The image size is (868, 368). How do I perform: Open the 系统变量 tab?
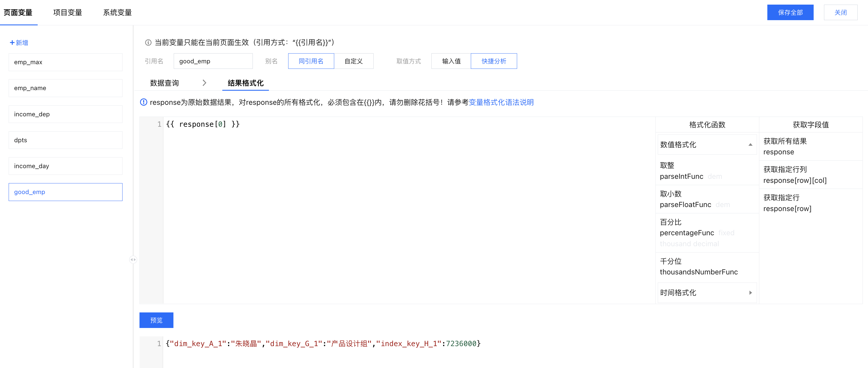tap(117, 12)
